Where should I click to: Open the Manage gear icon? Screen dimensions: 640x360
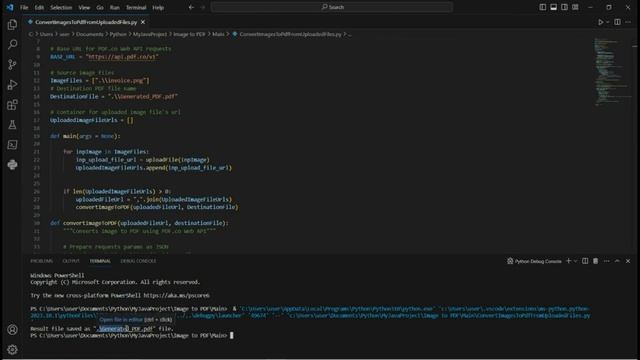12,349
